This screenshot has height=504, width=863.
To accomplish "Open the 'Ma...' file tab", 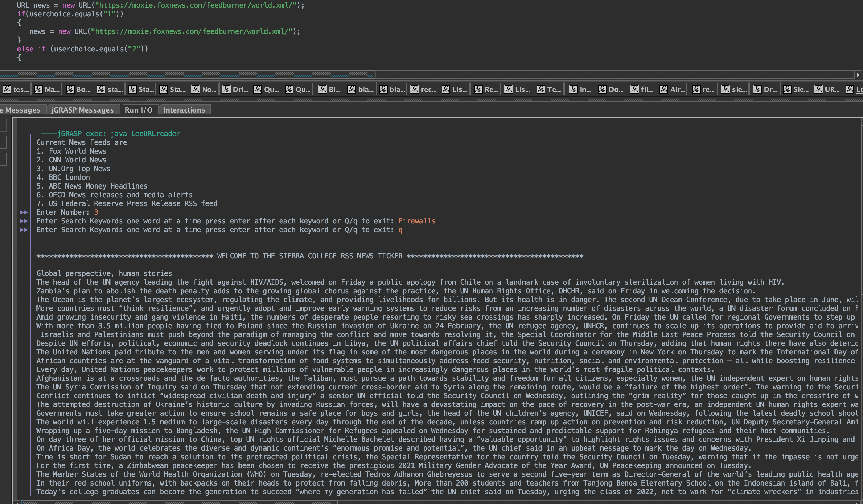I will 47,89.
